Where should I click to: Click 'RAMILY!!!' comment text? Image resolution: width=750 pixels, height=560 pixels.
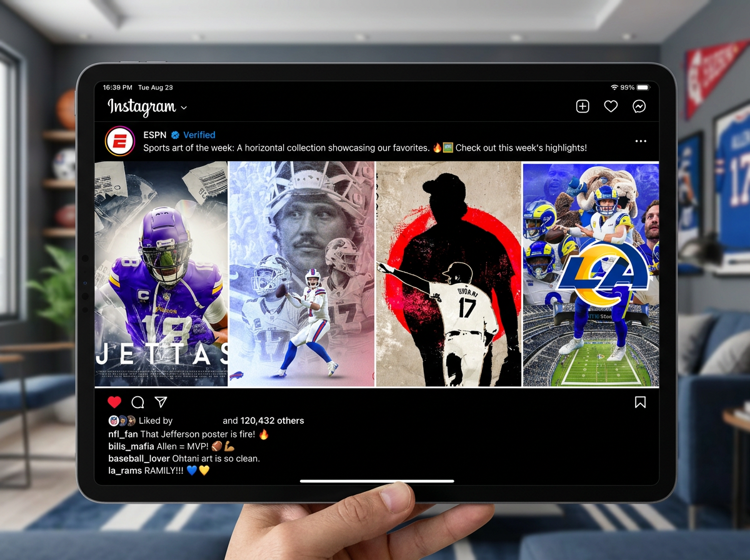164,471
